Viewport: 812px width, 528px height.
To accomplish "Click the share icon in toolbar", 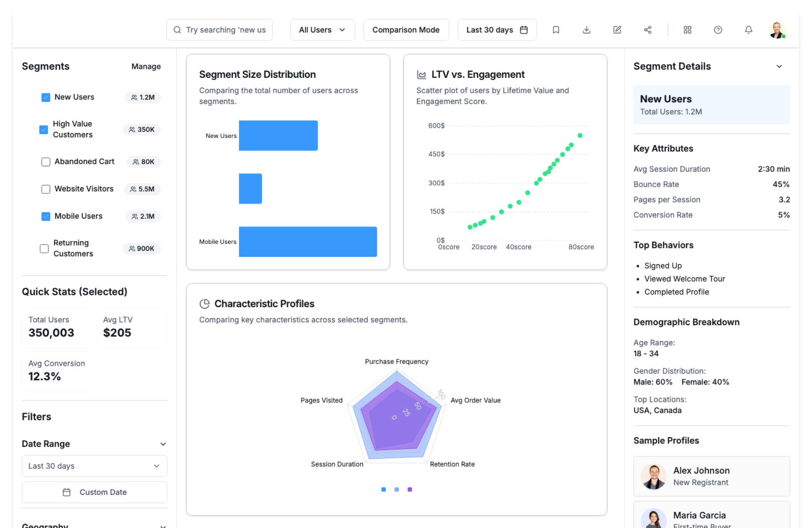I will coord(647,30).
